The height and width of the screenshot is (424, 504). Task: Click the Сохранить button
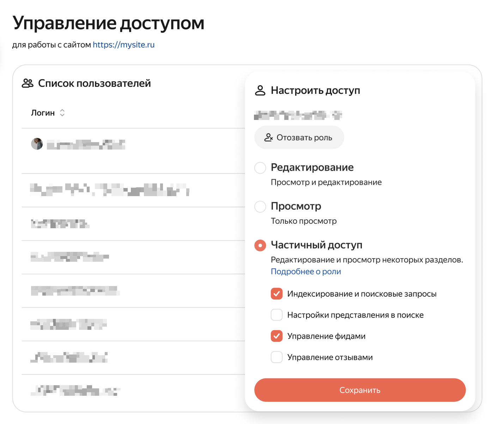pyautogui.click(x=360, y=390)
